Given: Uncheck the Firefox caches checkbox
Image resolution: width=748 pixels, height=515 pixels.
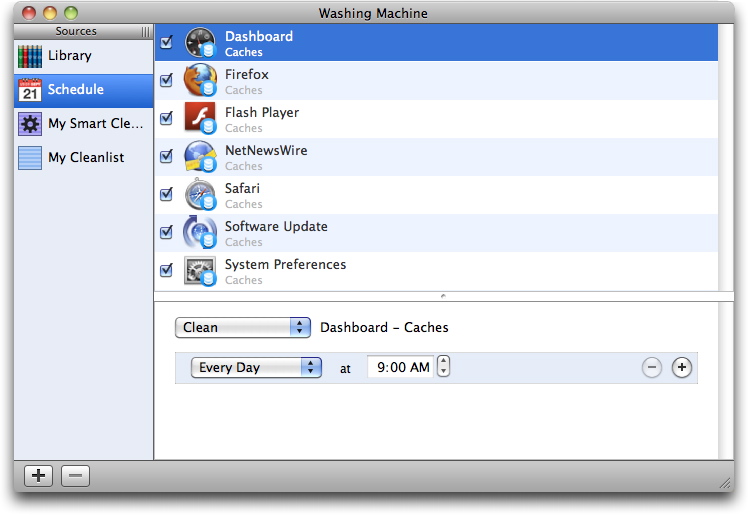Looking at the screenshot, I should pyautogui.click(x=166, y=80).
